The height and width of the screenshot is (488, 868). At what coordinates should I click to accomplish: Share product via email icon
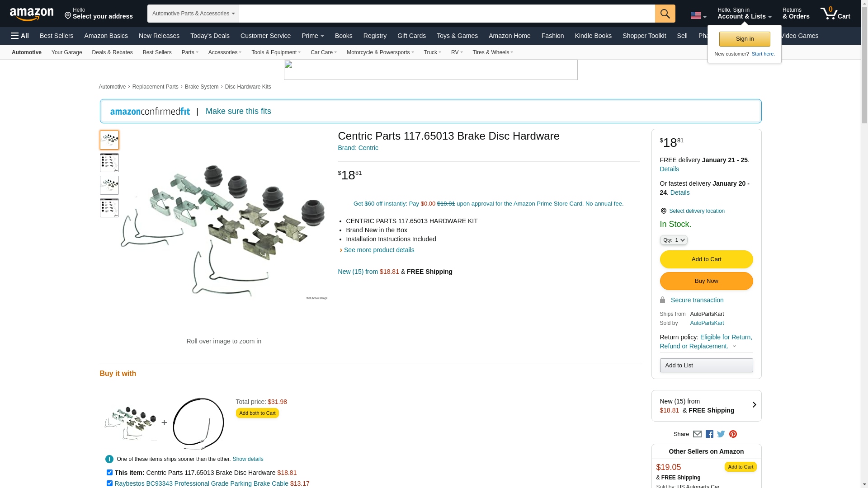[697, 434]
